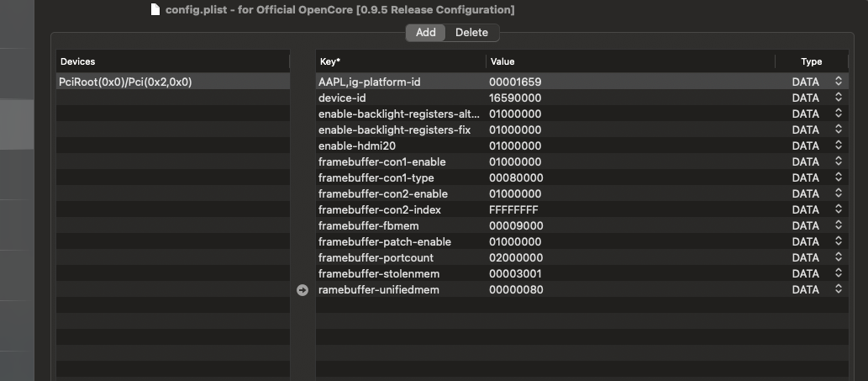Screen dimensions: 868x381
Task: Click the gray arrow icon between panes
Action: [x=302, y=290]
